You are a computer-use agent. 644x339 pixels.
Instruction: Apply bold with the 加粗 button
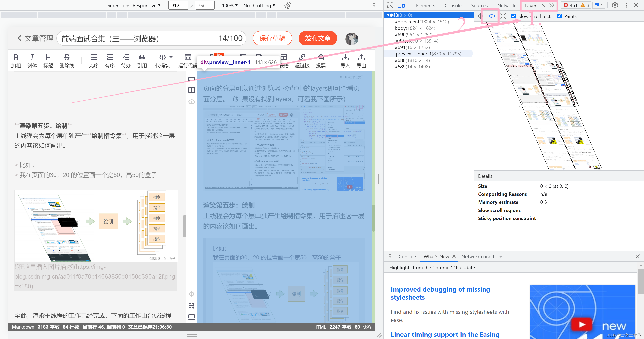click(x=16, y=61)
